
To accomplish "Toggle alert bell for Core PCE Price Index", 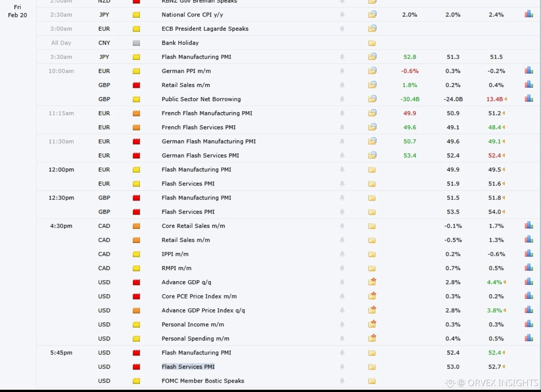I will pos(342,296).
